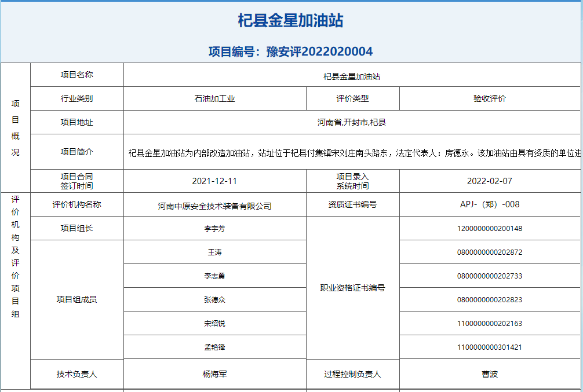Select certificate number 1200000000200148
The image size is (583, 392).
point(490,229)
